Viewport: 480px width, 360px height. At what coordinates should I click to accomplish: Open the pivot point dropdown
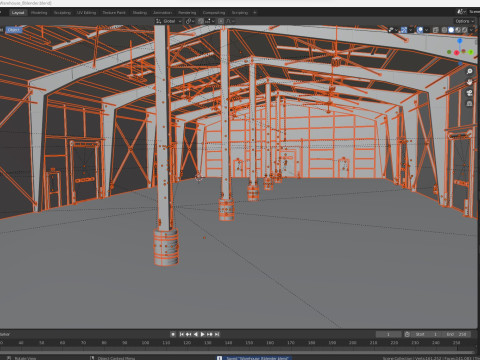click(190, 21)
